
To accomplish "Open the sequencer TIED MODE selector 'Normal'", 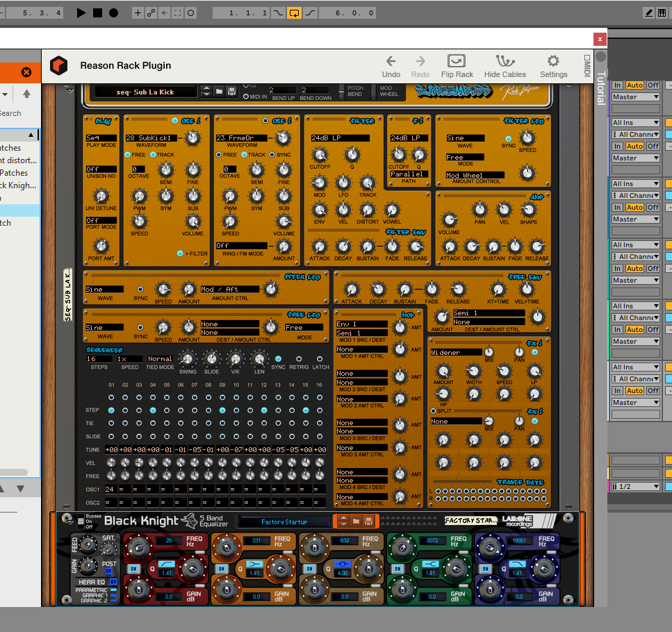I will point(160,359).
